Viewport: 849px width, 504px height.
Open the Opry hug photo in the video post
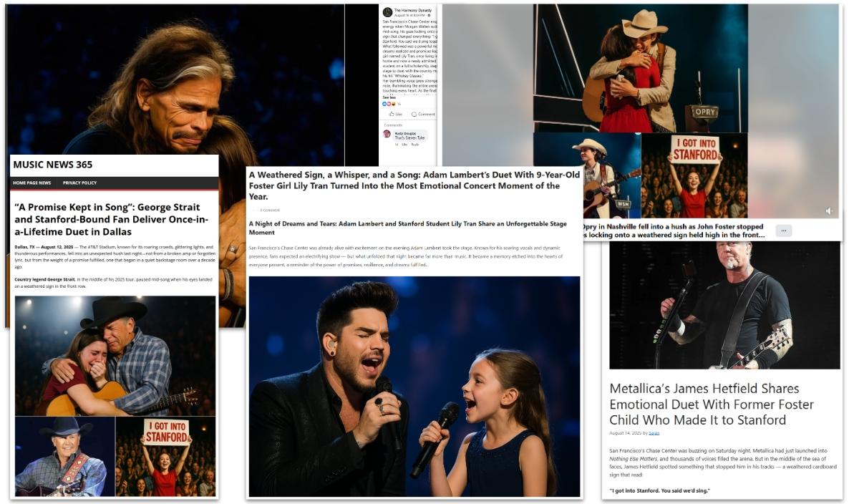(641, 68)
